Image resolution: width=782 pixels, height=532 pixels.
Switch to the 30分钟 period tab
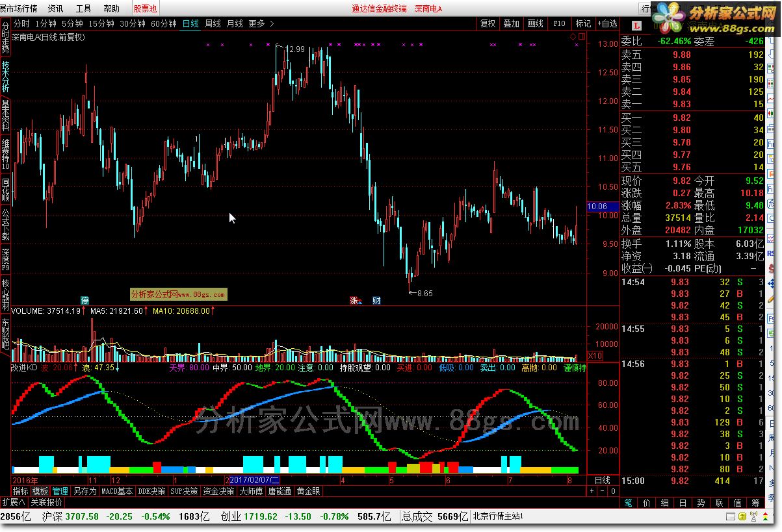(x=133, y=23)
